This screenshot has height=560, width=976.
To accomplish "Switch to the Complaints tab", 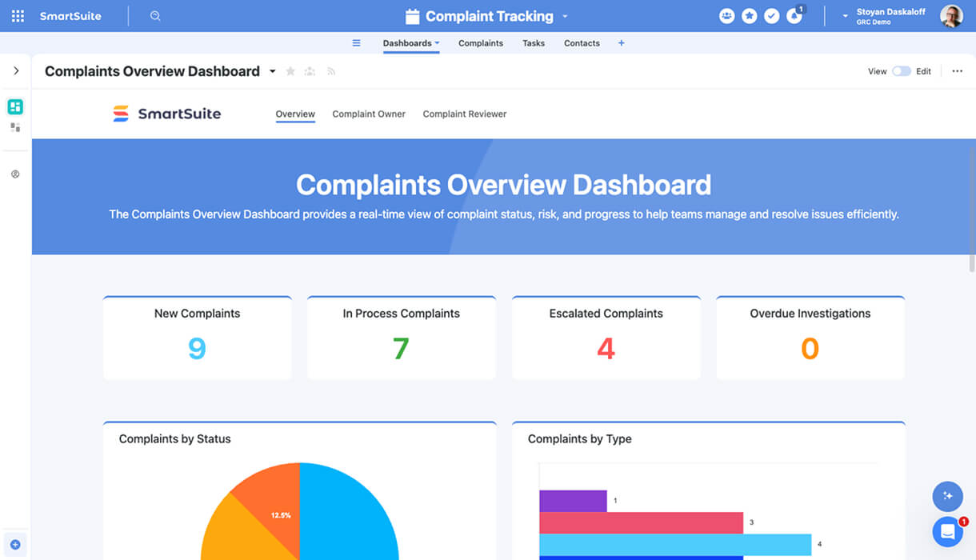I will pos(481,43).
